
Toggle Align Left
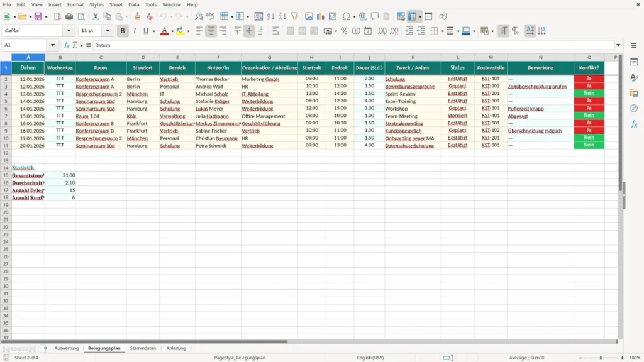(199, 31)
